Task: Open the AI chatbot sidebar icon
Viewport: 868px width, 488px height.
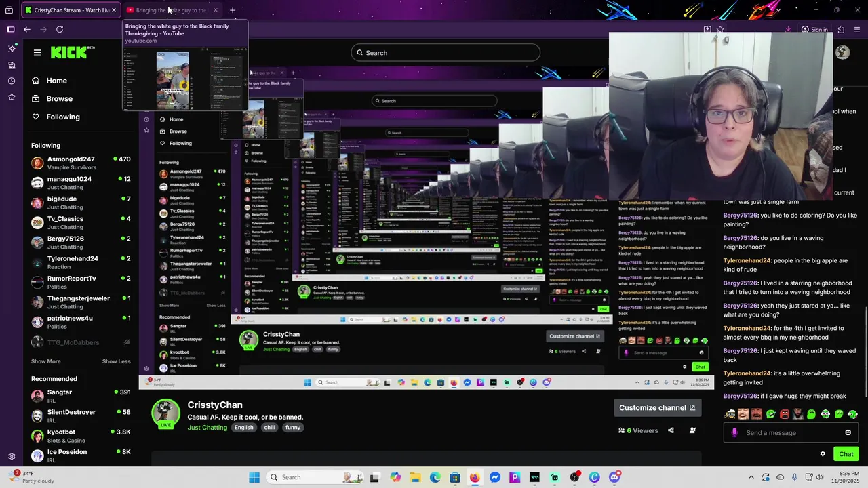Action: click(x=12, y=49)
